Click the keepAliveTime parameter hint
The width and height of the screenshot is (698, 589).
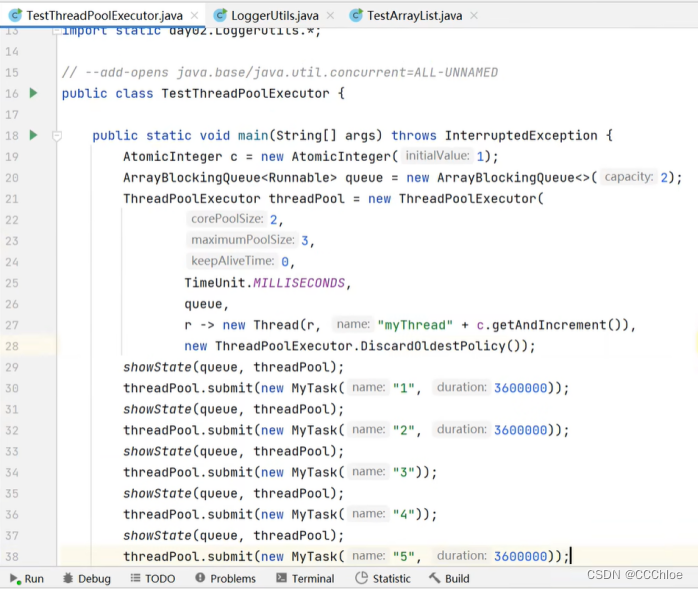point(232,260)
